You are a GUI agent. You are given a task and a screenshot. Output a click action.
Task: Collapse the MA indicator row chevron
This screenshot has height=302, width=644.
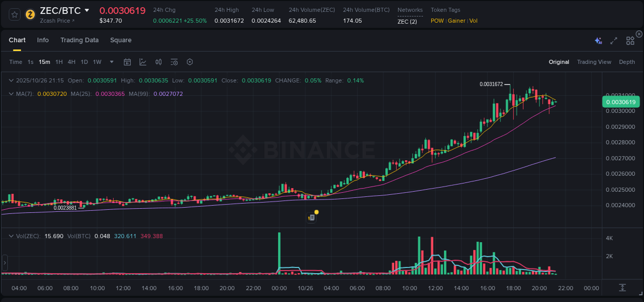(x=11, y=94)
